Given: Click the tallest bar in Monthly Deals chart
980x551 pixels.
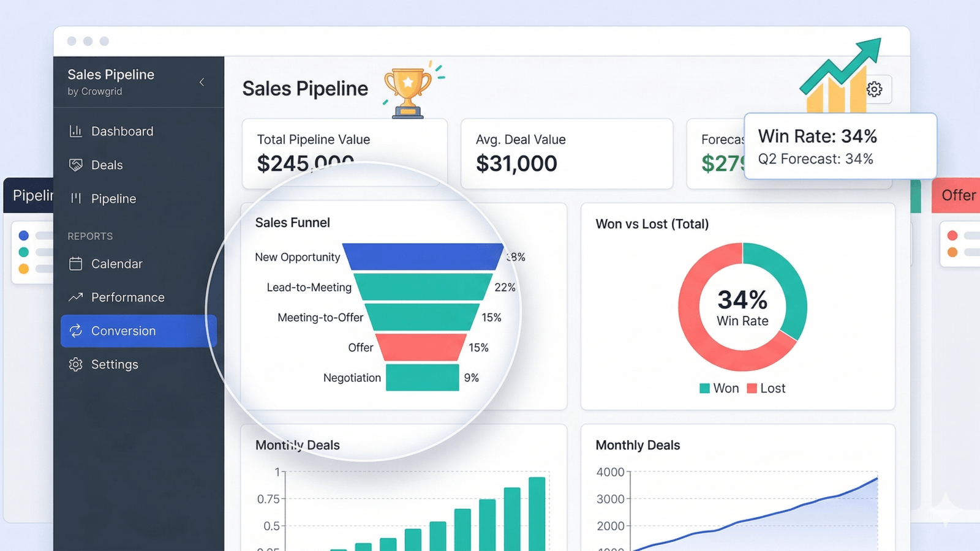Looking at the screenshot, I should (x=537, y=514).
